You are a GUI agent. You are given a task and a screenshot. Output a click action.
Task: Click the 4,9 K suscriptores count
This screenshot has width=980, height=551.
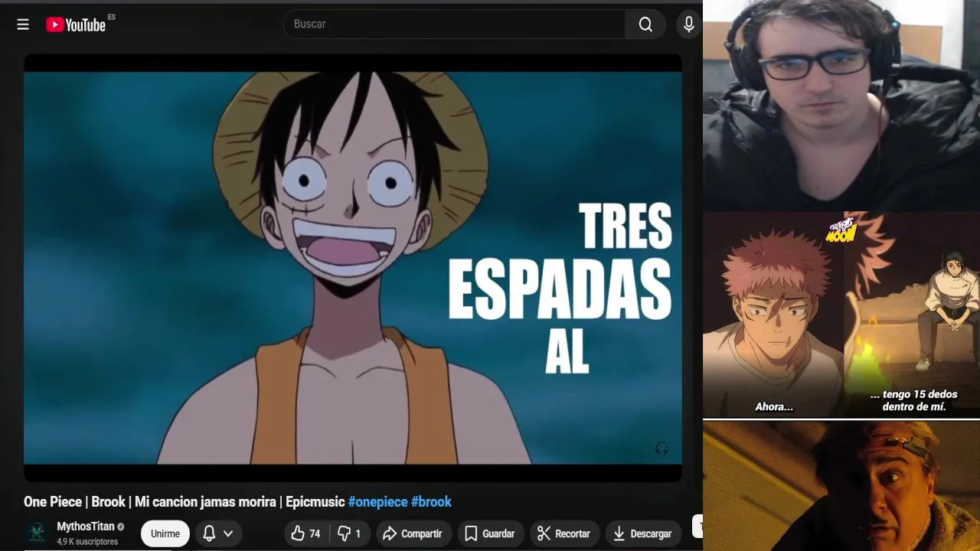pos(87,542)
